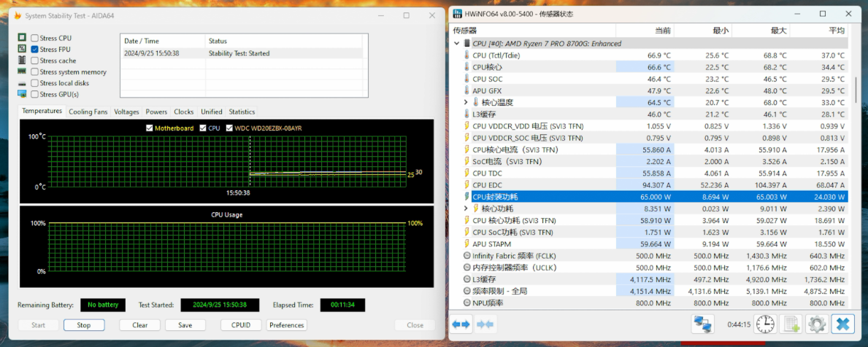This screenshot has height=347, width=868.
Task: Switch to the Cooling Fans tab
Action: [88, 112]
